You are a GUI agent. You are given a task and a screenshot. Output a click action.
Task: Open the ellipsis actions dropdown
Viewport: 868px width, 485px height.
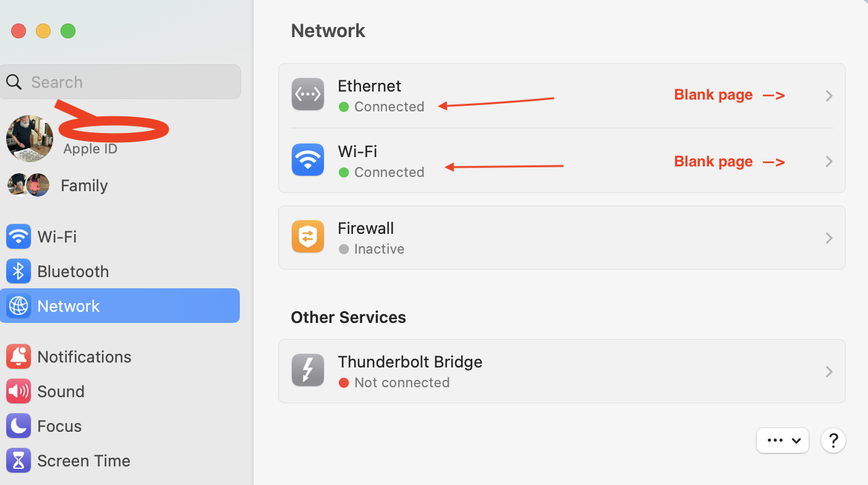[782, 440]
